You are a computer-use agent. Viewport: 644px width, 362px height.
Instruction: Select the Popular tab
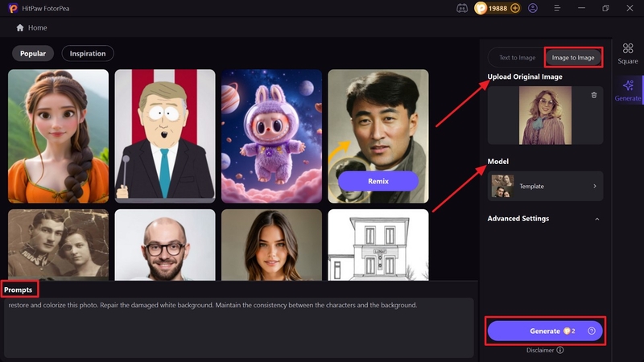pyautogui.click(x=33, y=53)
